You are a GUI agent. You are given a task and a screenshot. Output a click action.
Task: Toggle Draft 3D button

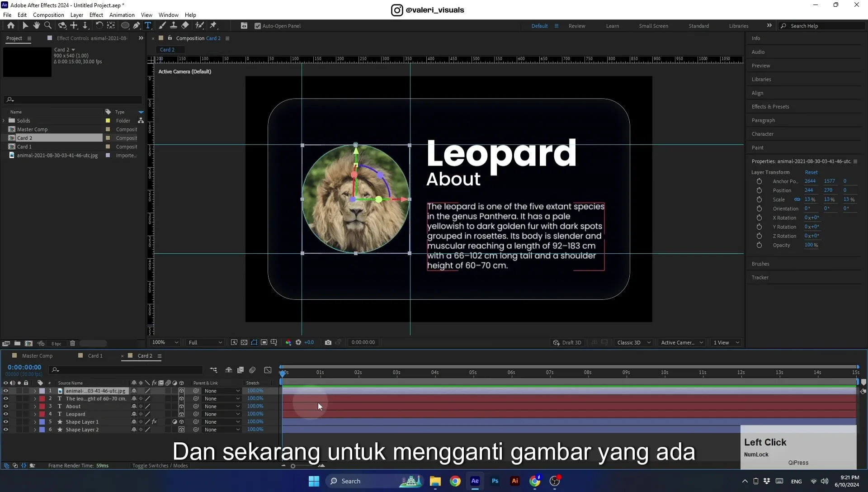click(567, 342)
